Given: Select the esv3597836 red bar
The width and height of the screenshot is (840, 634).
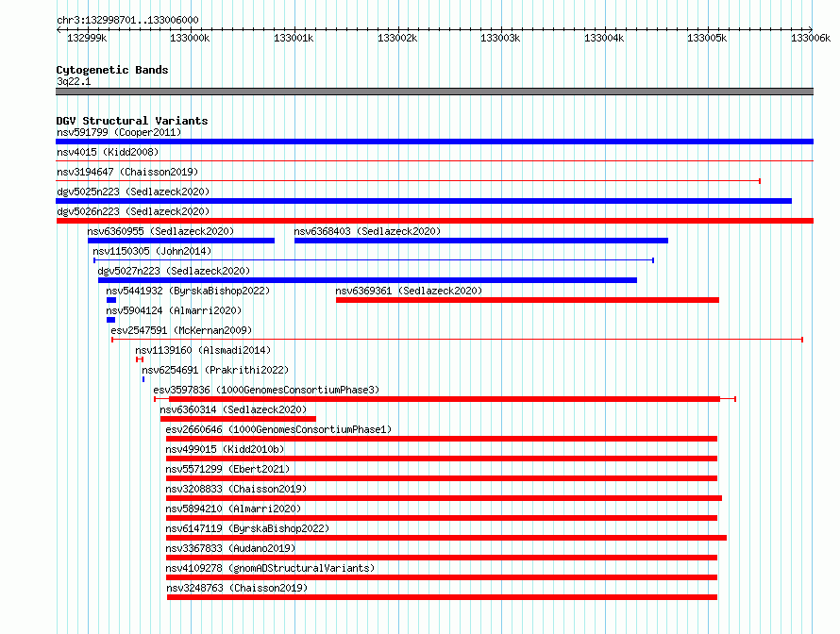Looking at the screenshot, I should tap(445, 399).
